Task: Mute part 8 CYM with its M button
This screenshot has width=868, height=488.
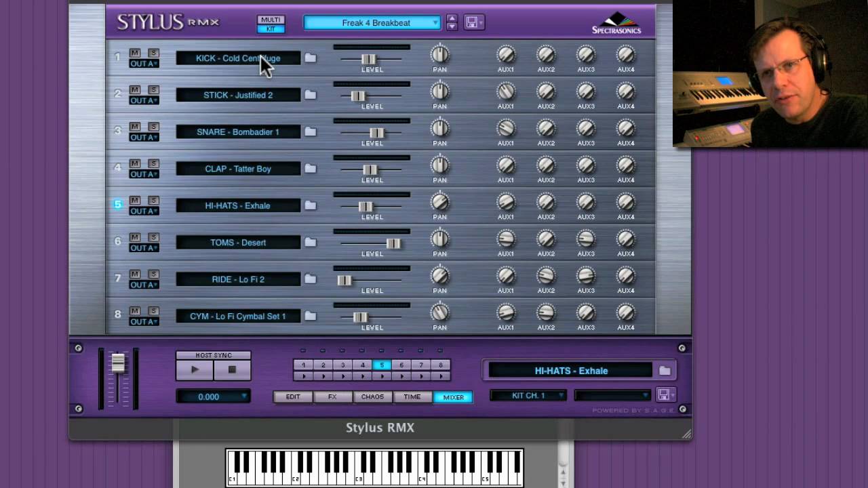Action: 135,311
